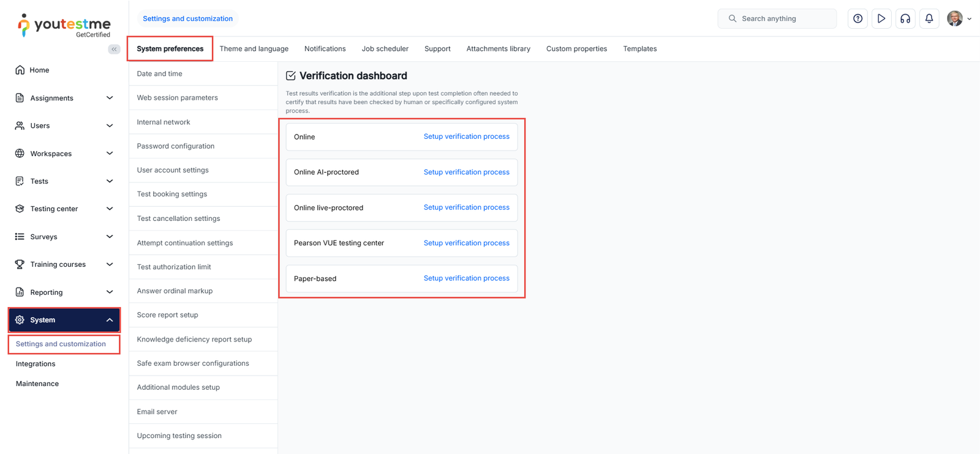Click the help question mark icon
980x454 pixels.
[x=858, y=18]
